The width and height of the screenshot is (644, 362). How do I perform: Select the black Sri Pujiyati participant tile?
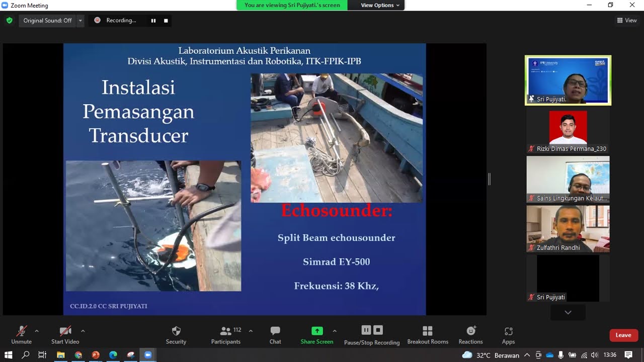(568, 278)
